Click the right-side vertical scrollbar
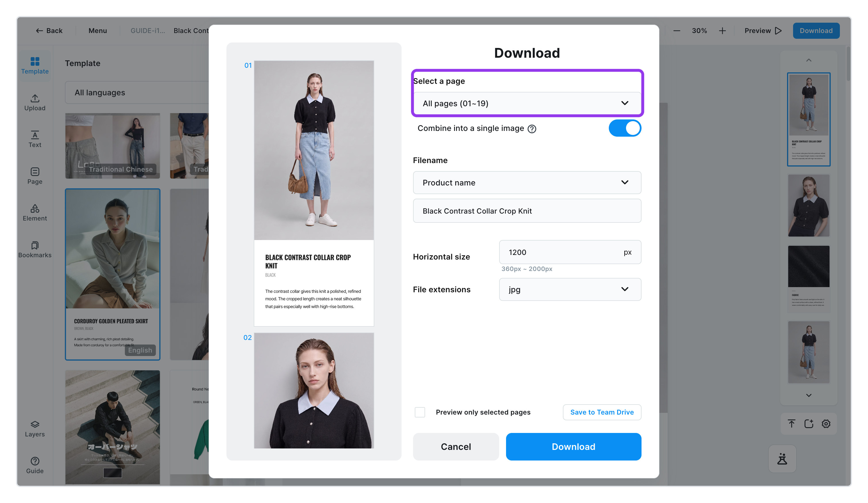Image resolution: width=868 pixels, height=503 pixels. point(849,64)
